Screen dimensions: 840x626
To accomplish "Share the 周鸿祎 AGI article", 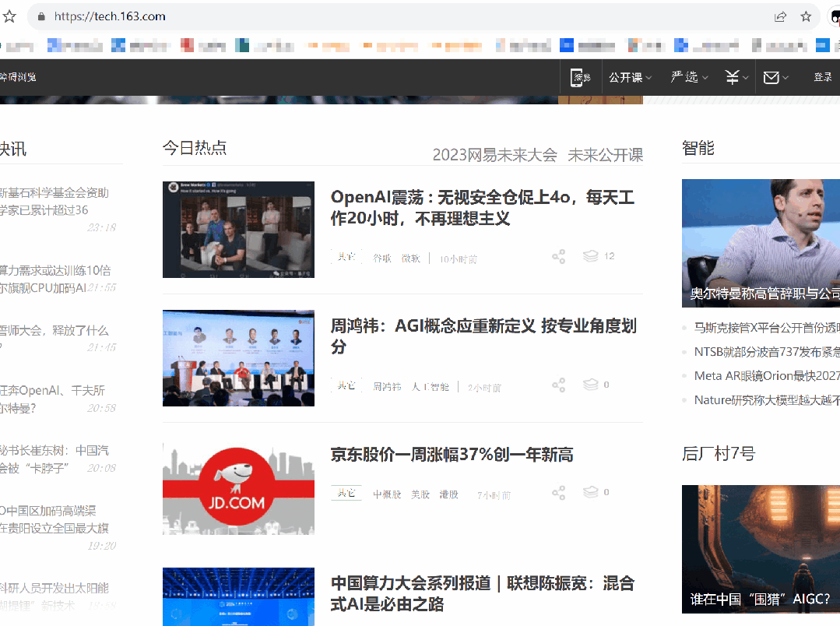I will click(559, 385).
